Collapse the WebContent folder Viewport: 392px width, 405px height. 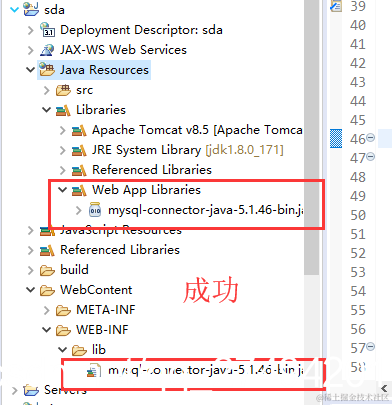(30, 290)
